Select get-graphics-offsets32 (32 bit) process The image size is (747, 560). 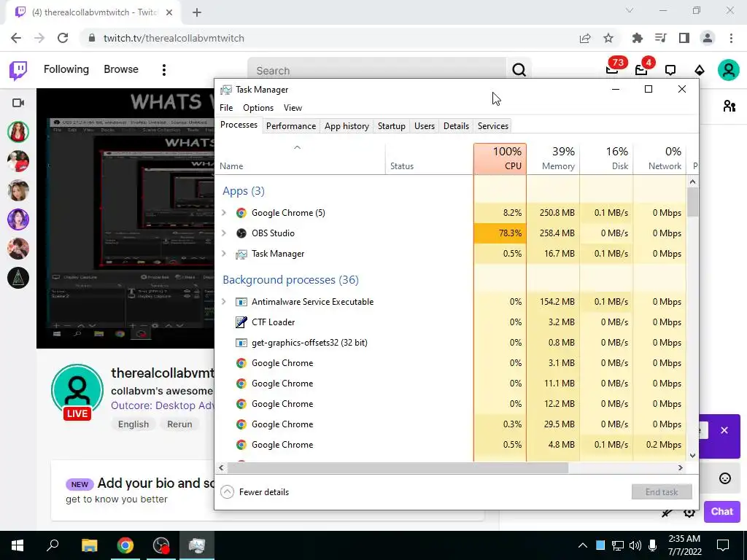pos(451,343)
